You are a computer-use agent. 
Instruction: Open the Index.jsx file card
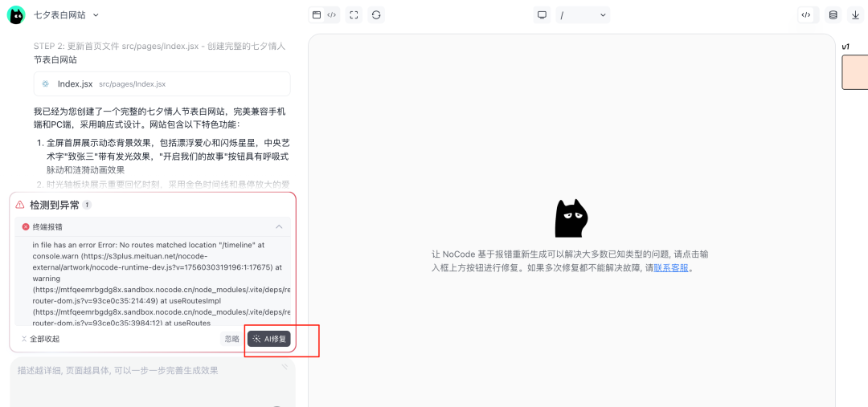[x=162, y=84]
